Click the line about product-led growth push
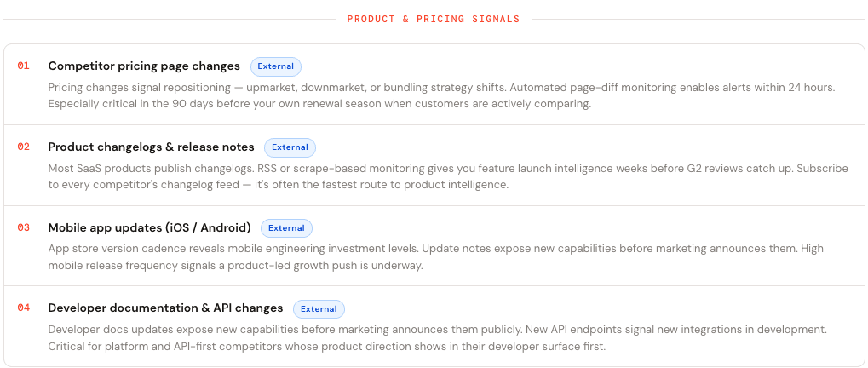The width and height of the screenshot is (868, 368). [235, 266]
